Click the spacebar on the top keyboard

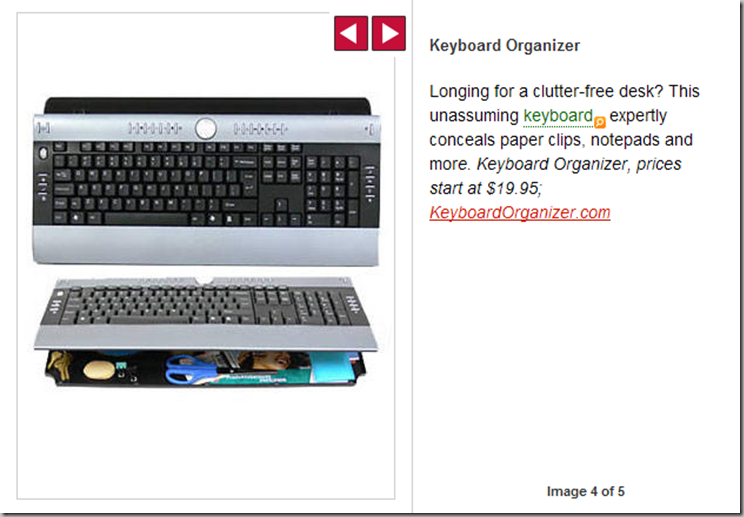(x=146, y=219)
